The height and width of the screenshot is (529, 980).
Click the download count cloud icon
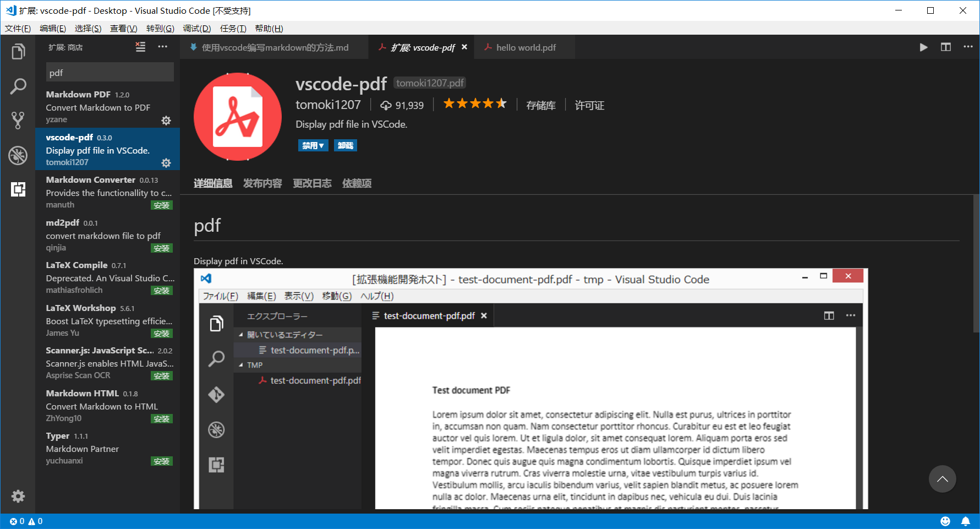click(386, 105)
